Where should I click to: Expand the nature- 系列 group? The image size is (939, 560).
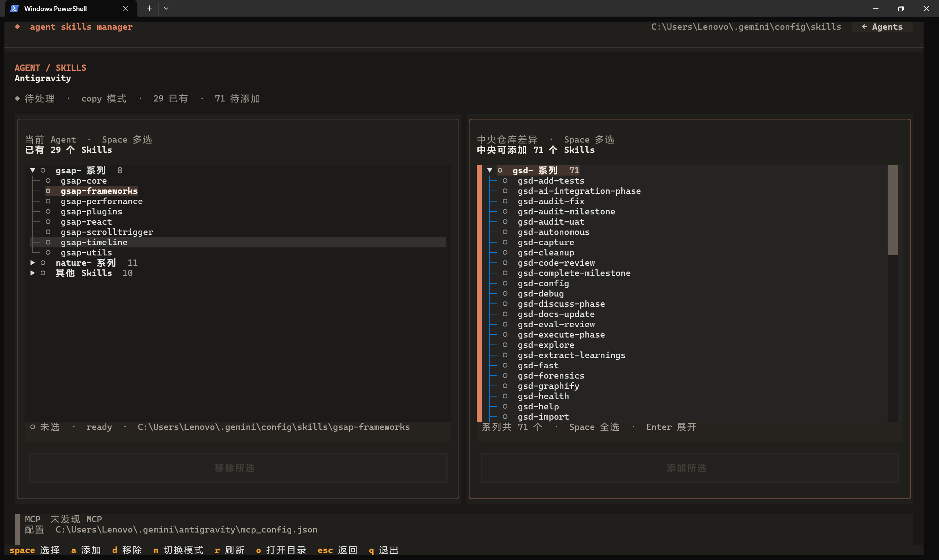(x=33, y=263)
